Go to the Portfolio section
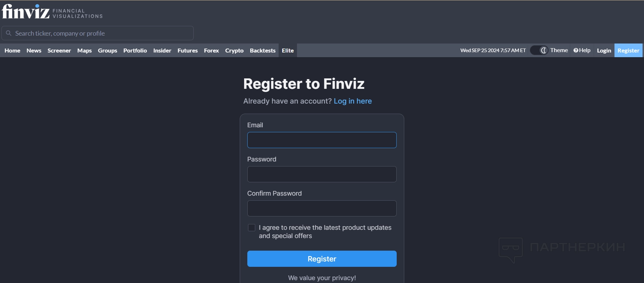 pyautogui.click(x=135, y=50)
